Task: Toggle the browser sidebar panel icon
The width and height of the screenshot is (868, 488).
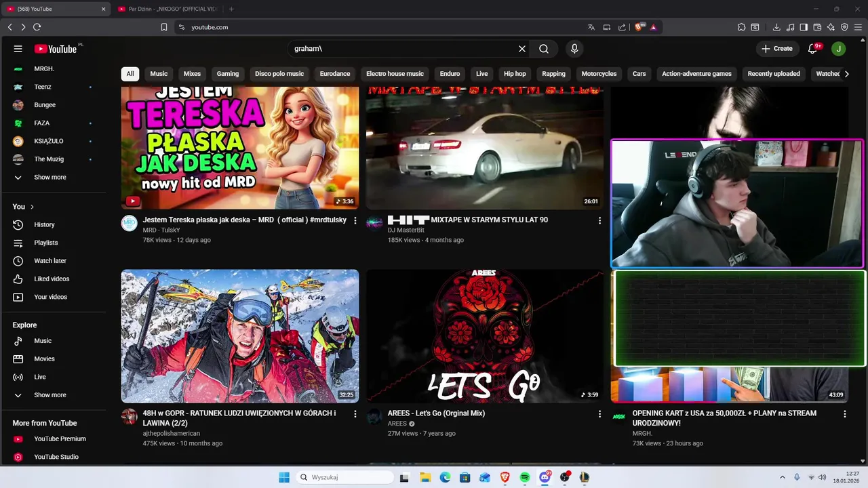Action: (804, 27)
